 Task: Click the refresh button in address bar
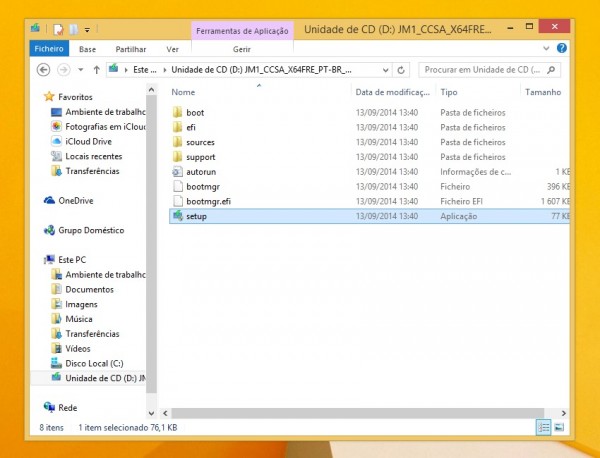(x=403, y=70)
